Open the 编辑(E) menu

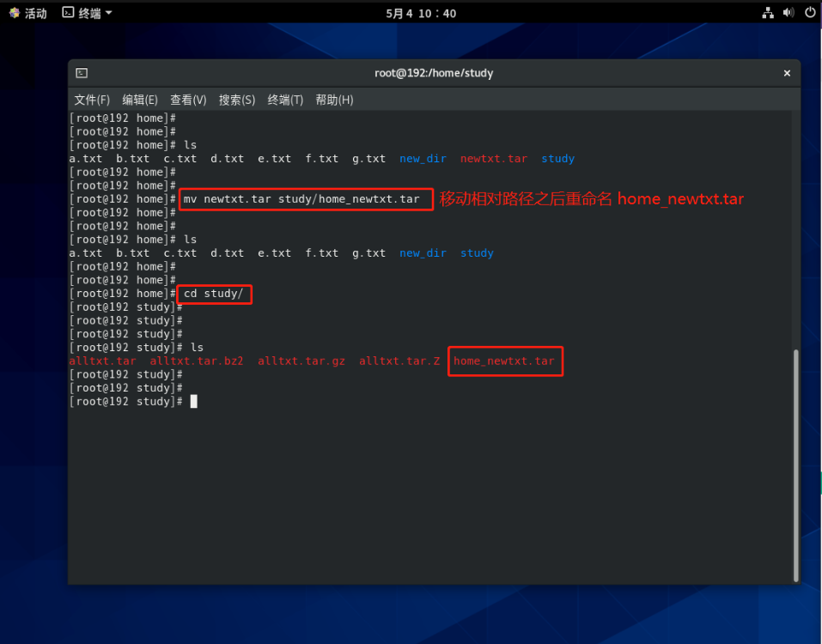click(x=140, y=100)
